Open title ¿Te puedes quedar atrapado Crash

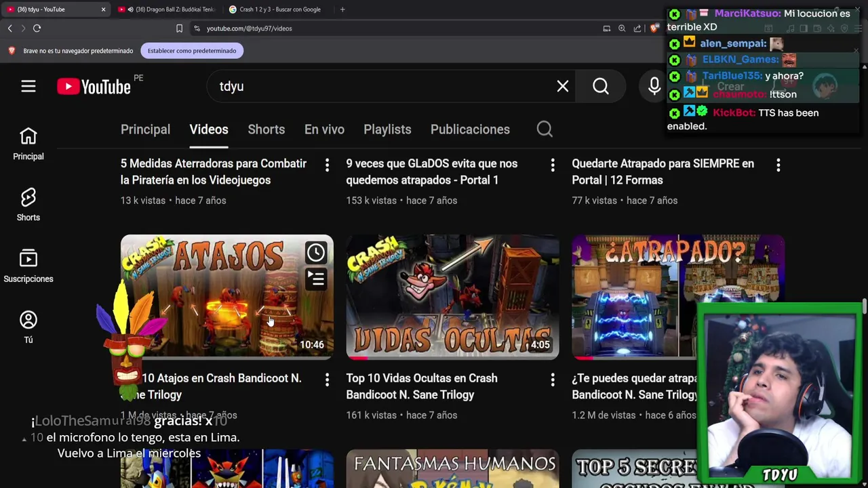(635, 386)
